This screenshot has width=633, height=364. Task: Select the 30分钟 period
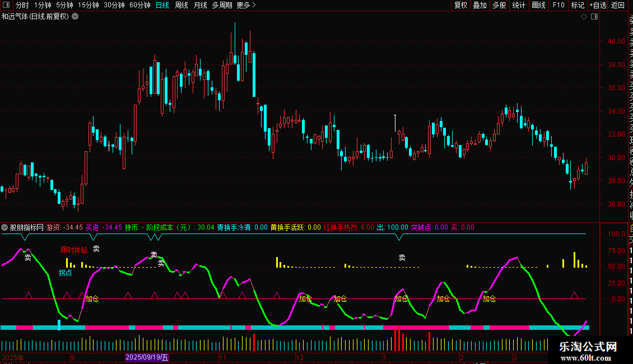pyautogui.click(x=114, y=5)
